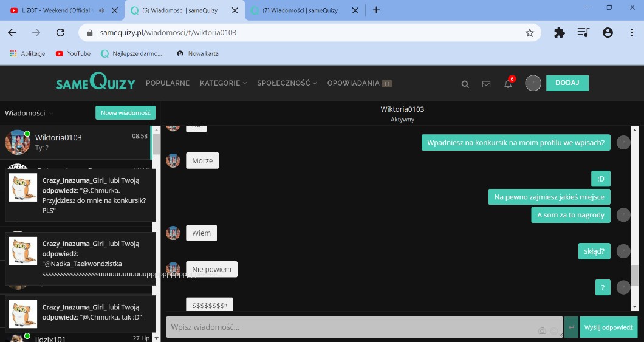Click the Wpisz wiadomość text field
This screenshot has width=644, height=342.
[352, 327]
